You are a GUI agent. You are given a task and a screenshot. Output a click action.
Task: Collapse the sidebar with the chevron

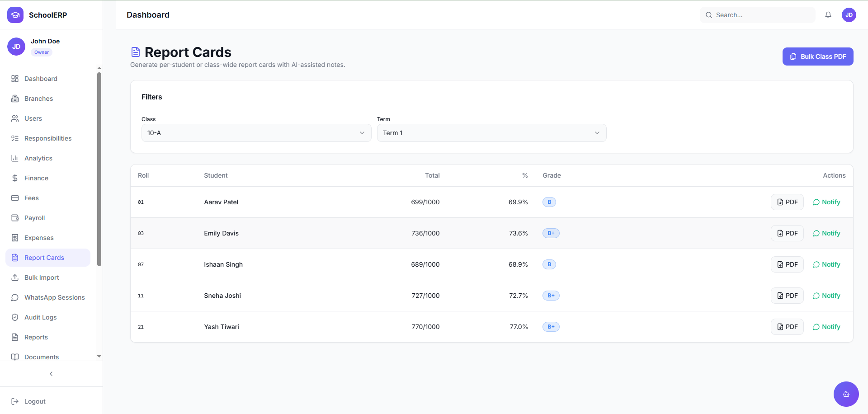(51, 374)
